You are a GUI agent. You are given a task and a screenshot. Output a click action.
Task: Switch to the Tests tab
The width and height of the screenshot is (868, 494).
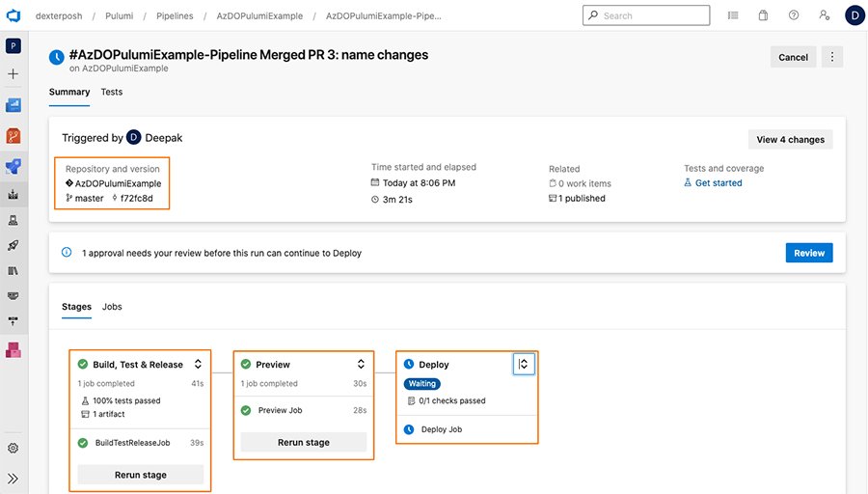pos(112,93)
